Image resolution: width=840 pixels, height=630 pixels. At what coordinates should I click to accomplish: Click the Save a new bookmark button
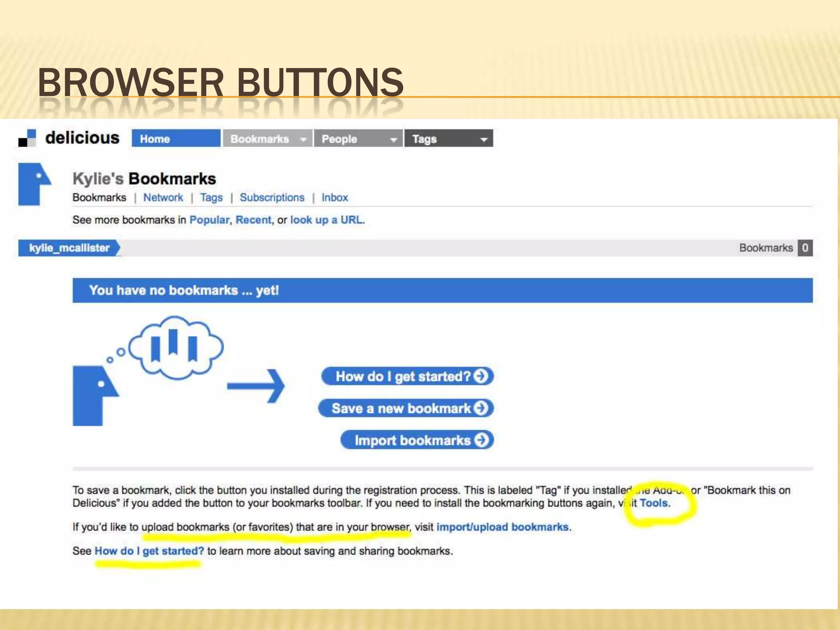click(406, 408)
